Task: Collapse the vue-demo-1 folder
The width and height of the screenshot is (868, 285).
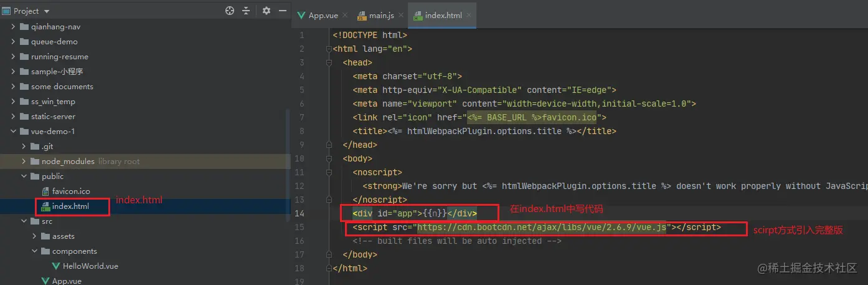Action: pyautogui.click(x=13, y=132)
